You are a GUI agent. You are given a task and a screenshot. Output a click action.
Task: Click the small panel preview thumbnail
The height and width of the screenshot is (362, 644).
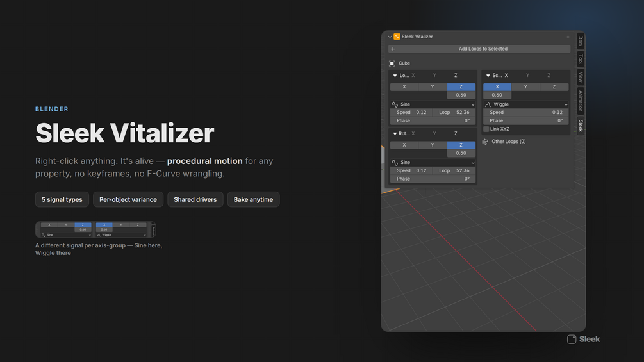pyautogui.click(x=95, y=229)
